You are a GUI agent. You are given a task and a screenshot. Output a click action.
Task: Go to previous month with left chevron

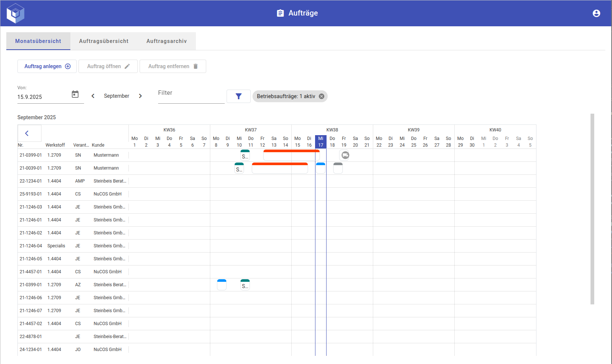[x=93, y=96]
